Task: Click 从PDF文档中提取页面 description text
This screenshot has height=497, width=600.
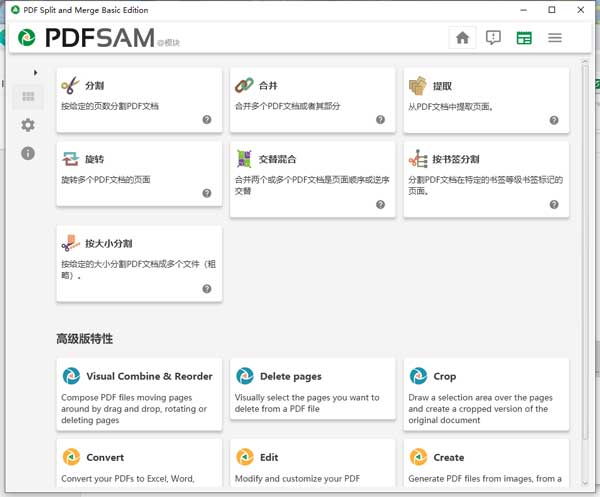Action: [451, 107]
